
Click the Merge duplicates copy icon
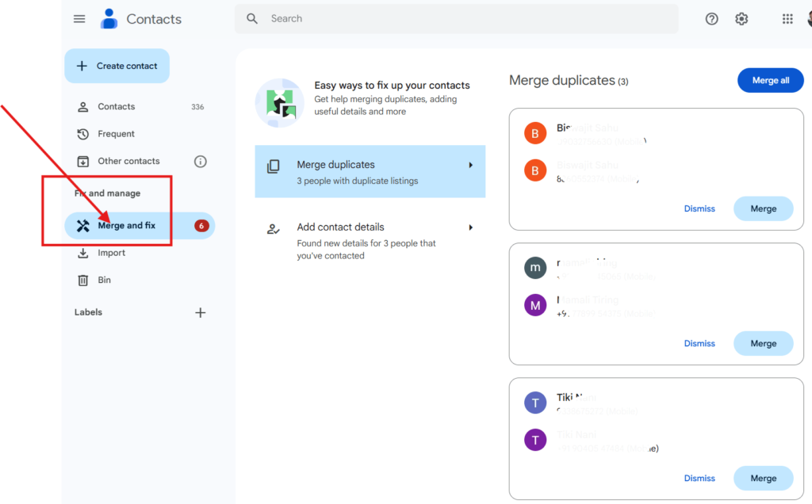point(274,166)
